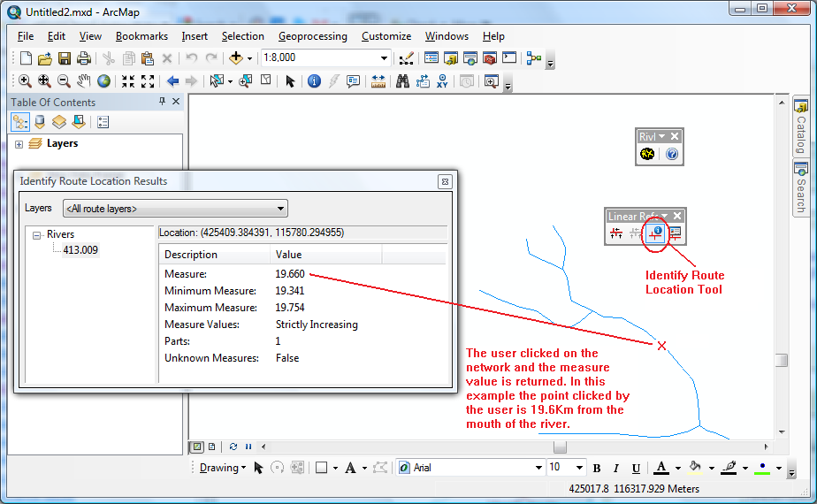
Task: Click the Add Data button
Action: coord(236,57)
